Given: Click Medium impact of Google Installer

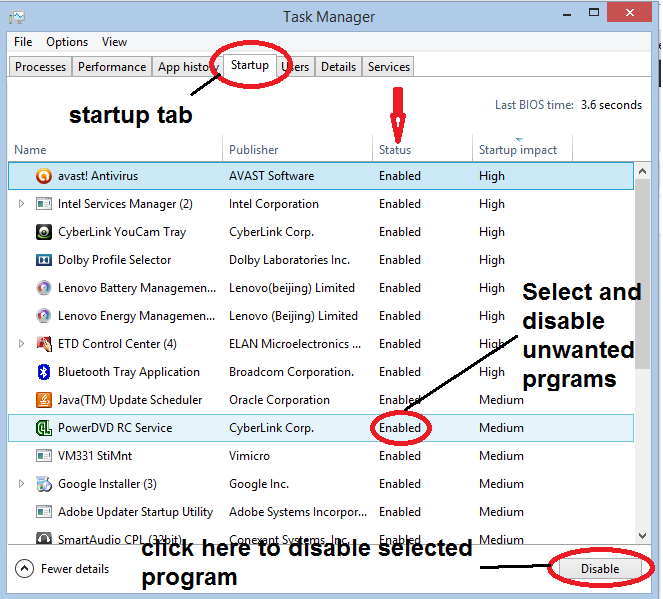Looking at the screenshot, I should pos(501,484).
